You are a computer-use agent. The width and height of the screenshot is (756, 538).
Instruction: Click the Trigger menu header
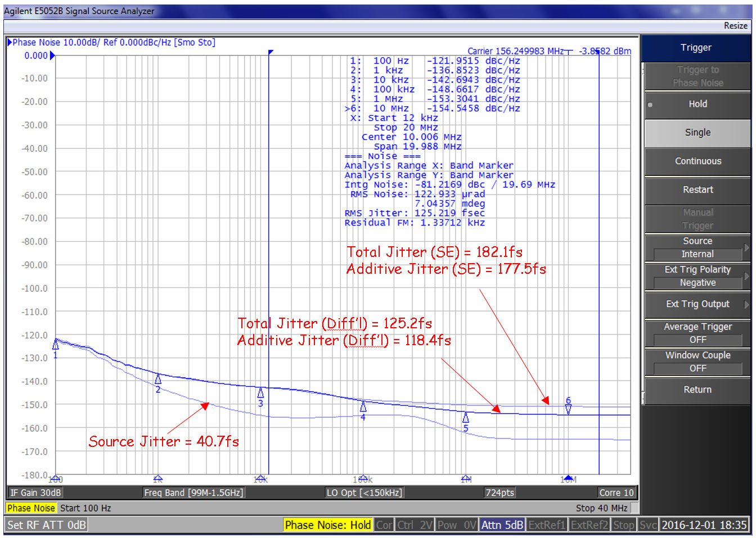(x=696, y=48)
